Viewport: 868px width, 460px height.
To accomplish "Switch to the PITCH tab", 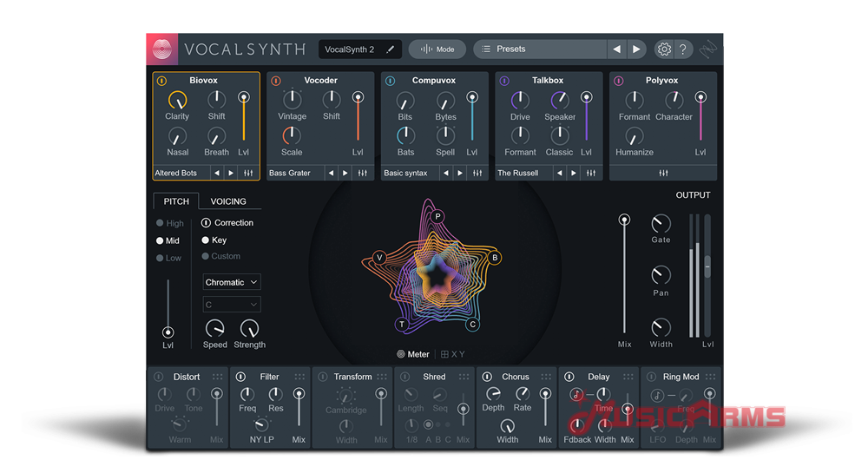I will point(176,201).
